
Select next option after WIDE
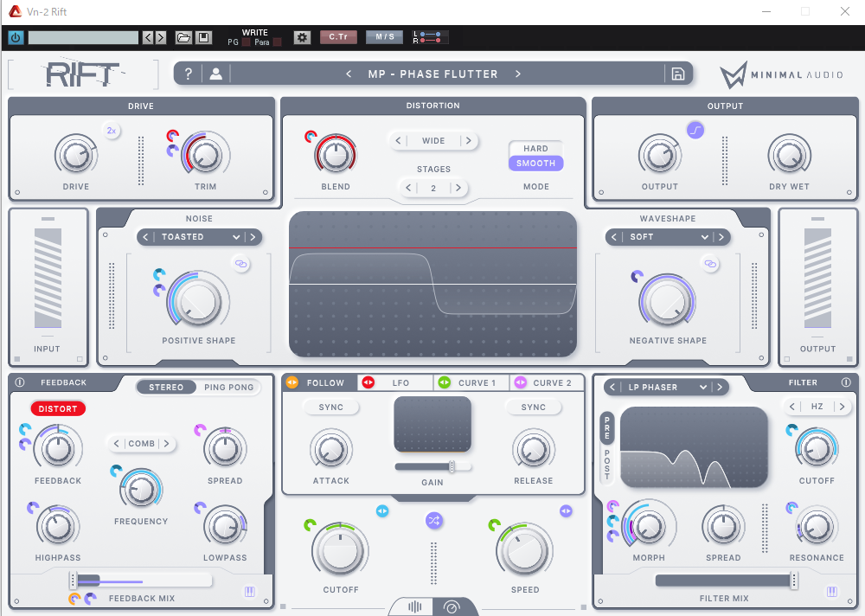pyautogui.click(x=468, y=141)
